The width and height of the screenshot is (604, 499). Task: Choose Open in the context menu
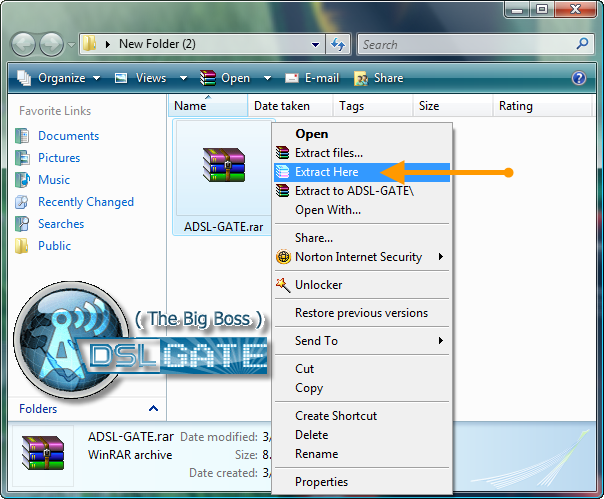(x=362, y=134)
